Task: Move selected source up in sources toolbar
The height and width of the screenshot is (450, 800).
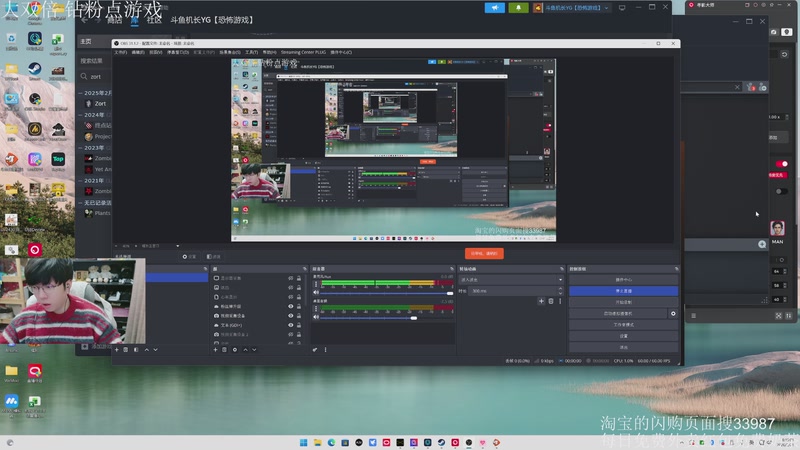Action: coord(245,350)
